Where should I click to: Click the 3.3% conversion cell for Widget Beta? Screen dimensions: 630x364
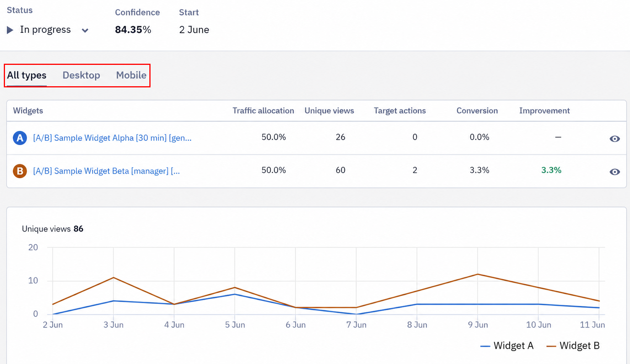479,170
